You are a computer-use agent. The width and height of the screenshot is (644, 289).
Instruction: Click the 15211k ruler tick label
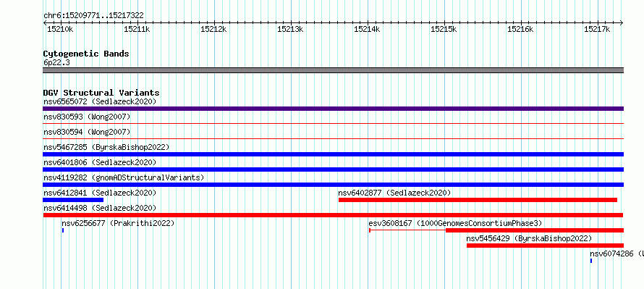pos(137,29)
